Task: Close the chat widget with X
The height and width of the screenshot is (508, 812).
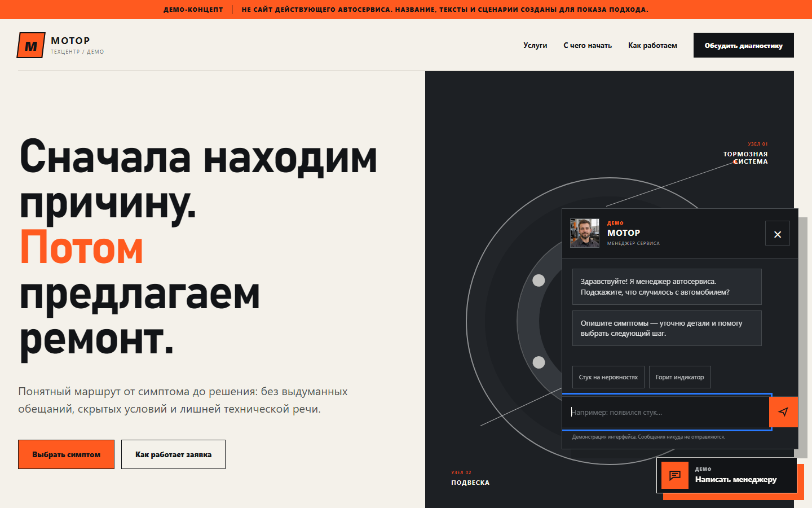Action: [x=778, y=234]
